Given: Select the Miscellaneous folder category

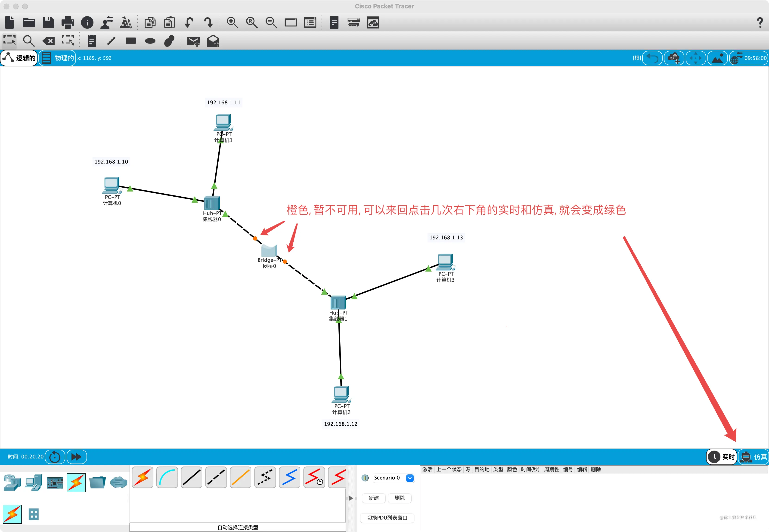Looking at the screenshot, I should click(97, 482).
